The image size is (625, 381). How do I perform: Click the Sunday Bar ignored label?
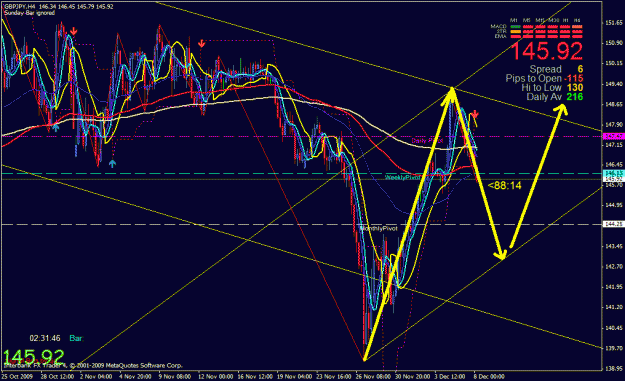click(29, 13)
